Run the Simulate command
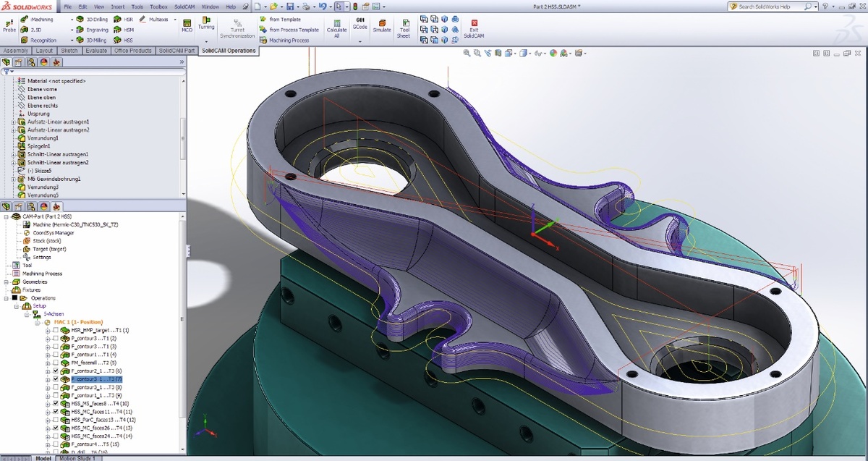 coord(381,25)
